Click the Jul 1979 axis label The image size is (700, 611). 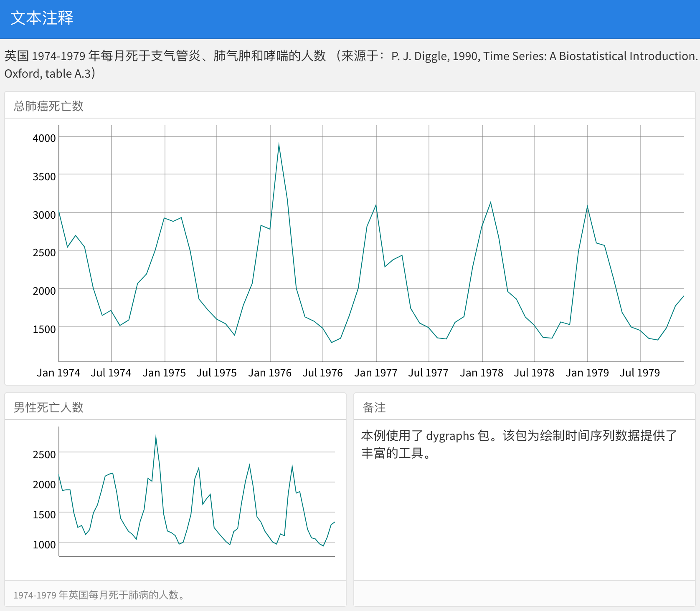click(640, 373)
